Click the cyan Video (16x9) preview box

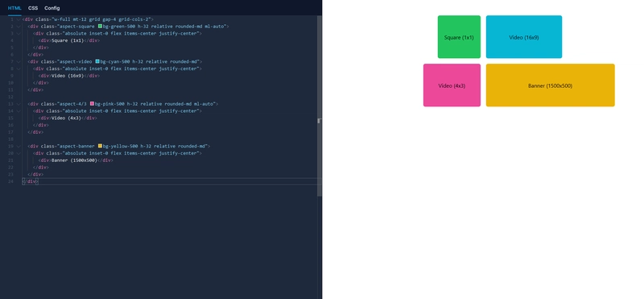point(524,37)
